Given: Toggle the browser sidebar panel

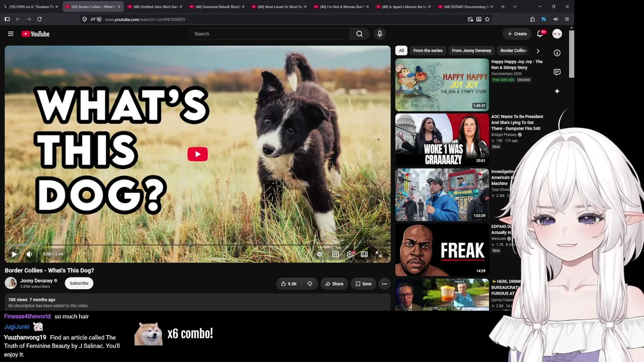Looking at the screenshot, I should pos(7,19).
